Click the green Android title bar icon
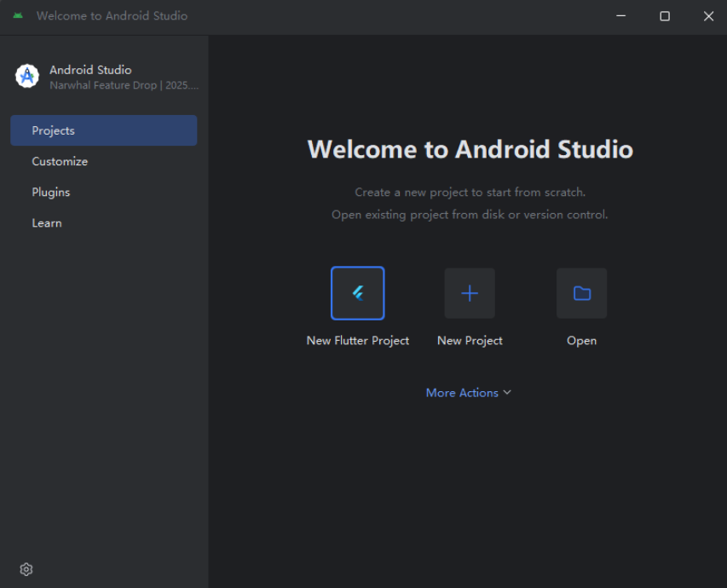Screen dimensions: 727x588 tap(18, 16)
